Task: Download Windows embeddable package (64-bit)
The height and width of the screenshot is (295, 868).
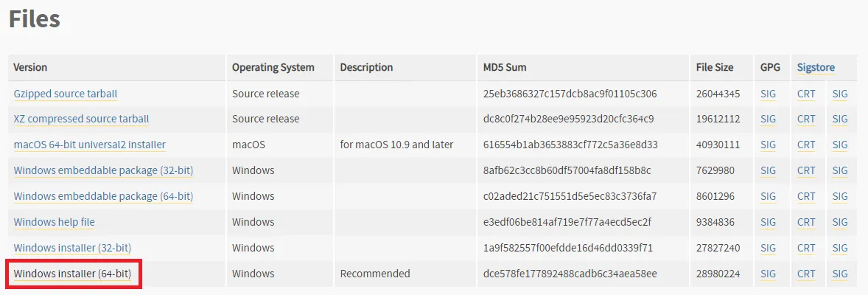Action: pos(103,196)
